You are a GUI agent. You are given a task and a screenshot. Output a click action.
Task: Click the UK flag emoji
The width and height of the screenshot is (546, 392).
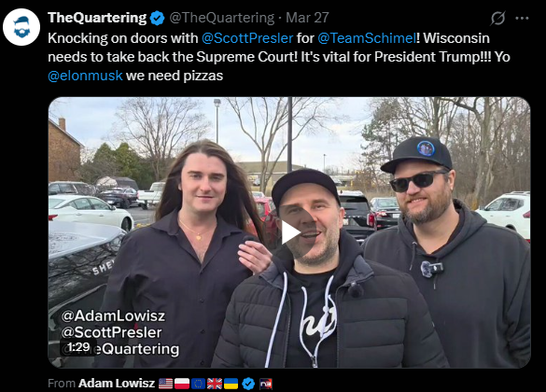coord(215,384)
